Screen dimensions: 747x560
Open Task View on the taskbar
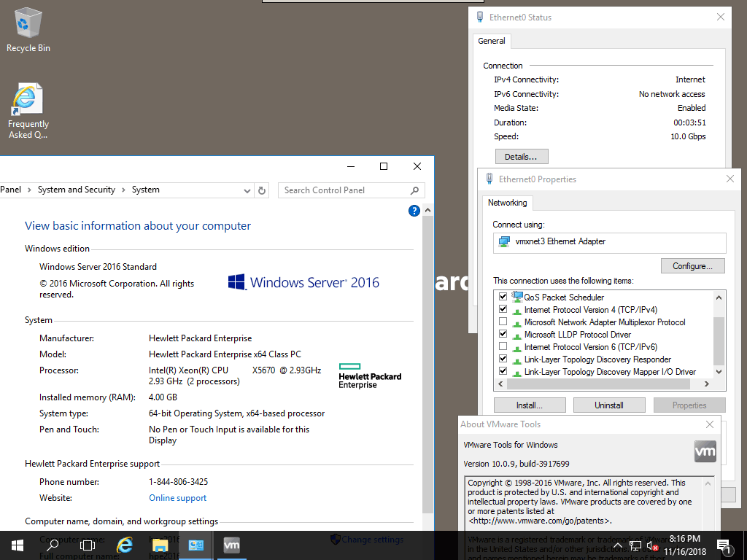click(88, 545)
